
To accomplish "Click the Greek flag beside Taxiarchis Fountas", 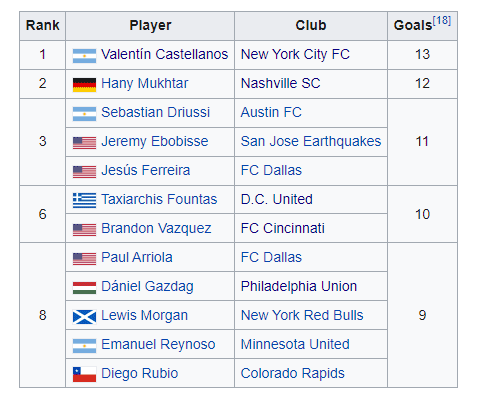I will [84, 201].
